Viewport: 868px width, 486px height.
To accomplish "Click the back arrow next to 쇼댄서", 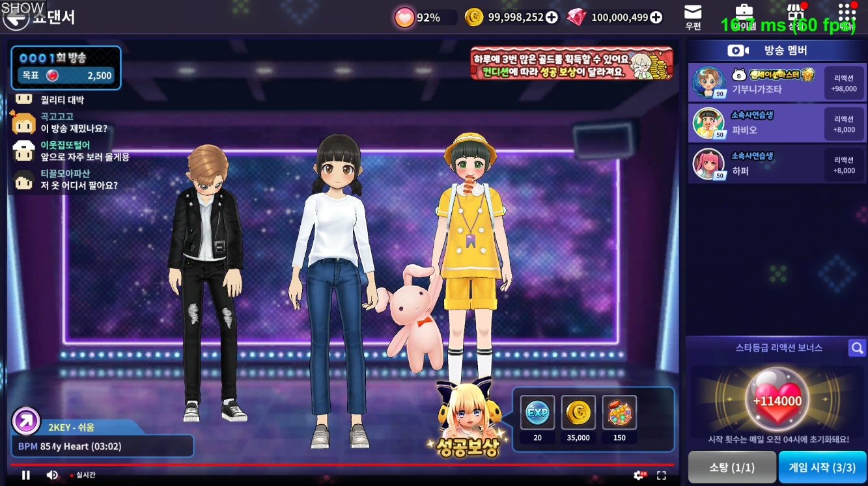I will 16,18.
